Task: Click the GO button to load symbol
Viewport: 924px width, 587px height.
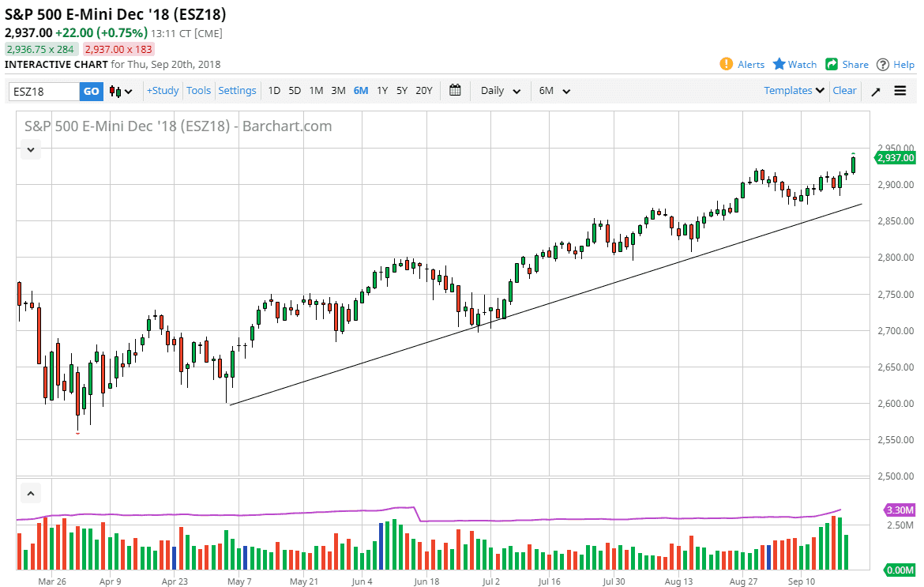Action: pyautogui.click(x=91, y=90)
